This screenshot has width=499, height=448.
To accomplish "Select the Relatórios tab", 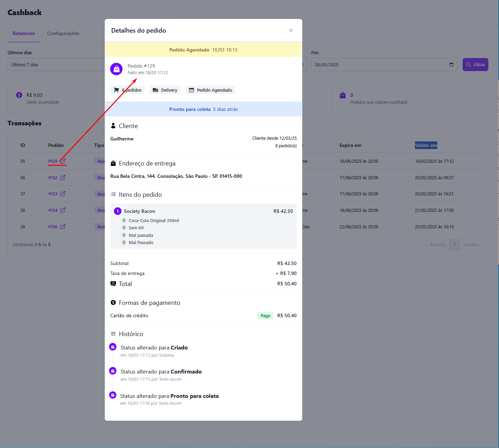I will 24,33.
